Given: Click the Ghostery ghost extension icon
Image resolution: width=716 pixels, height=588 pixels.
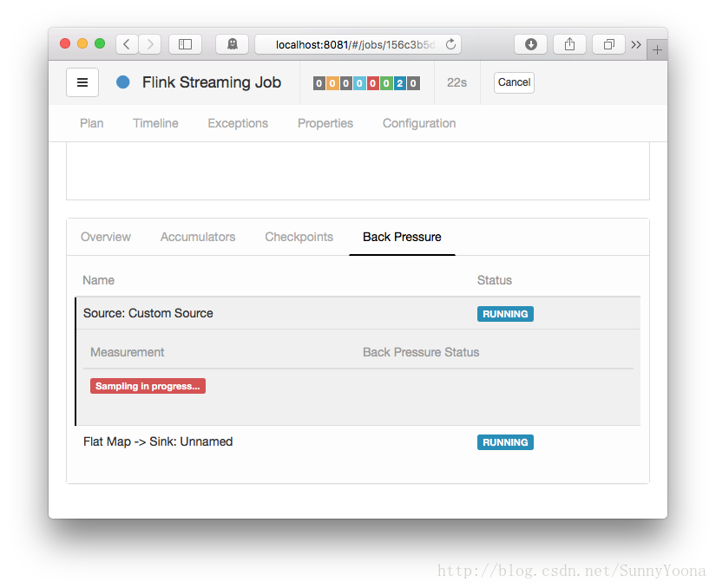Looking at the screenshot, I should pyautogui.click(x=233, y=44).
